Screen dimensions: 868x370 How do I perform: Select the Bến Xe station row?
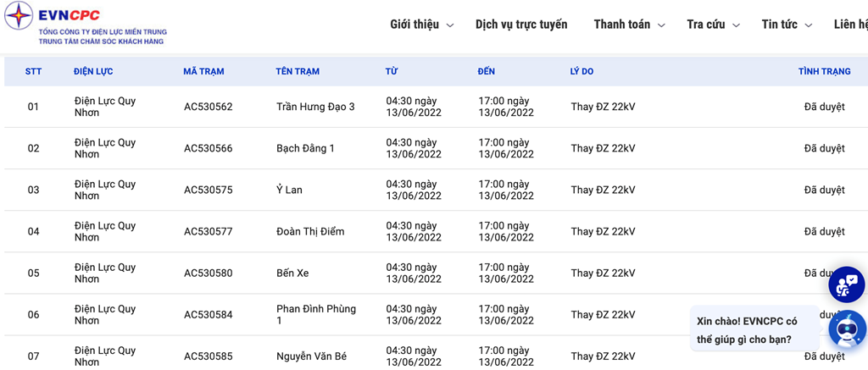click(x=292, y=273)
